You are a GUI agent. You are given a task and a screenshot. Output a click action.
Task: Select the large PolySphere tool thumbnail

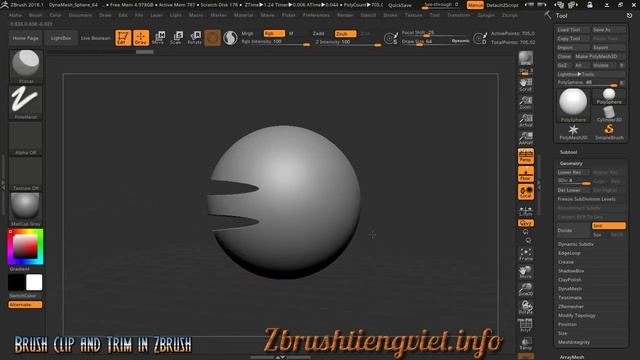point(573,105)
